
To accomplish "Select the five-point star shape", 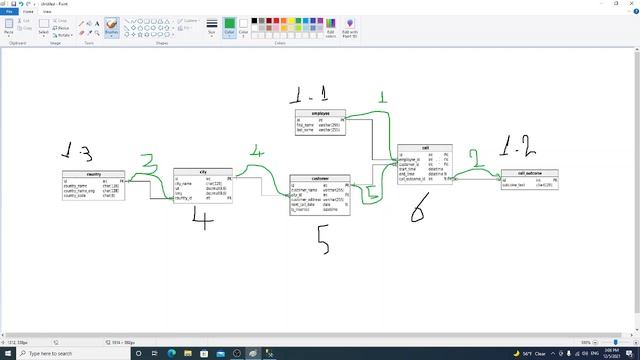I will pyautogui.click(x=140, y=35).
